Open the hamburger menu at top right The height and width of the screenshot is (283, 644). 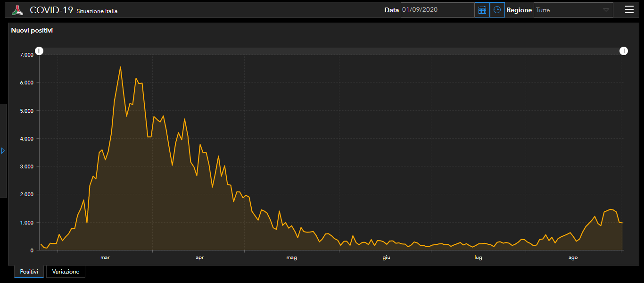click(x=629, y=10)
